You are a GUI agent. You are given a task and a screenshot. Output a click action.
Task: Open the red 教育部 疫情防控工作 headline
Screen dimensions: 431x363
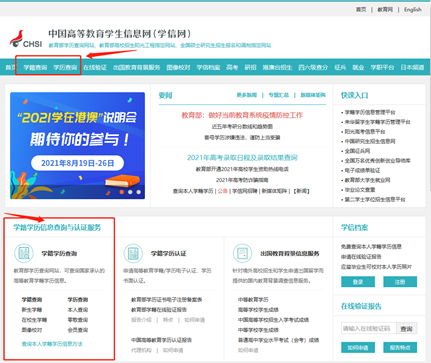242,115
